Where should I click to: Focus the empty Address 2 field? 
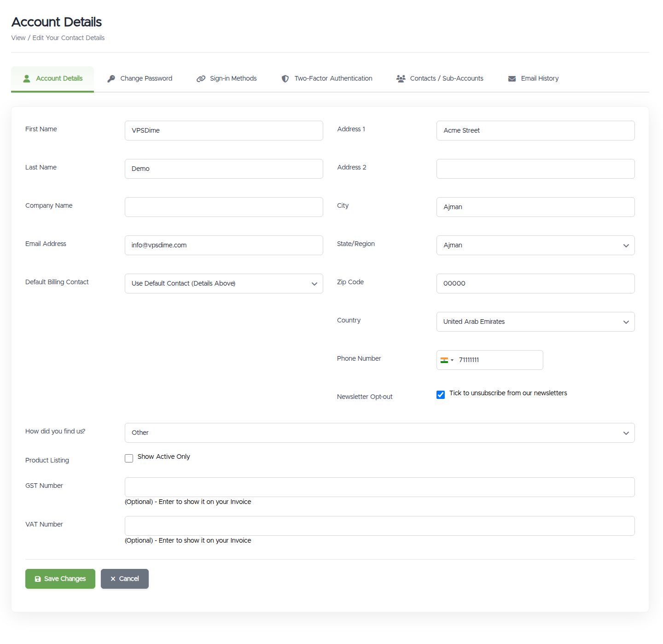click(535, 169)
